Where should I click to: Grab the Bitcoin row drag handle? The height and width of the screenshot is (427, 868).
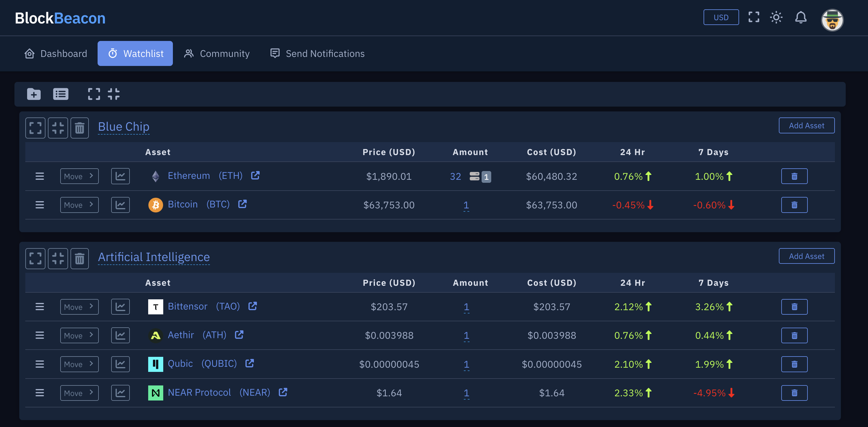[x=40, y=205]
